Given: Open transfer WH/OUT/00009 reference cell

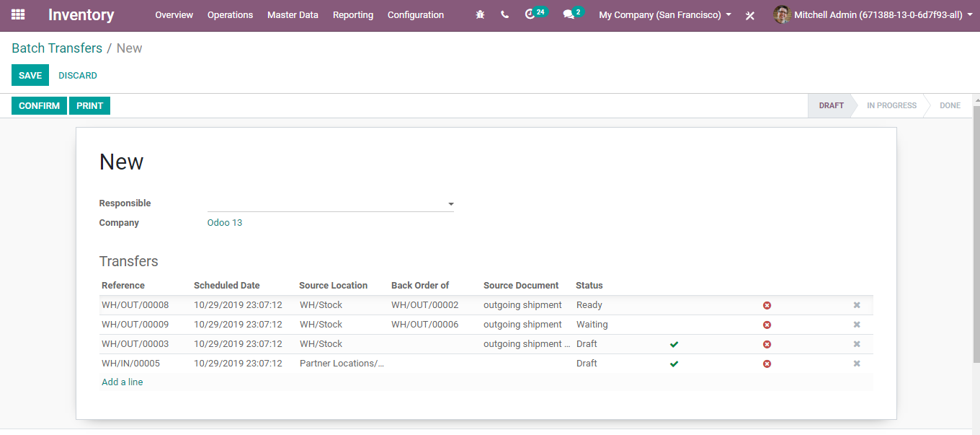Looking at the screenshot, I should pyautogui.click(x=135, y=325).
